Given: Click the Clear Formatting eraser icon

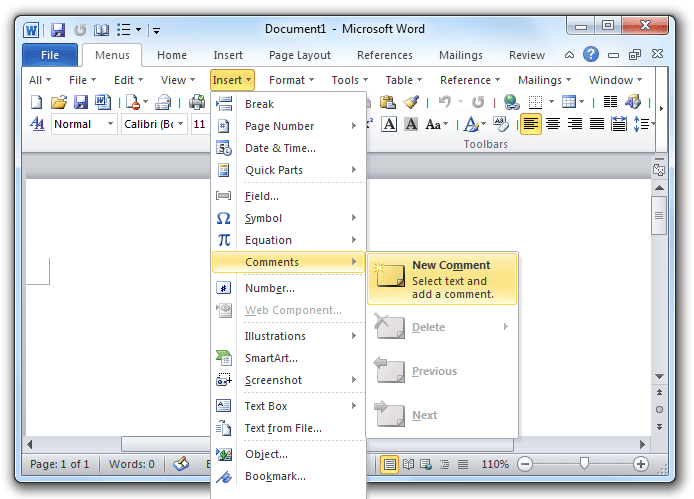Looking at the screenshot, I should 501,124.
